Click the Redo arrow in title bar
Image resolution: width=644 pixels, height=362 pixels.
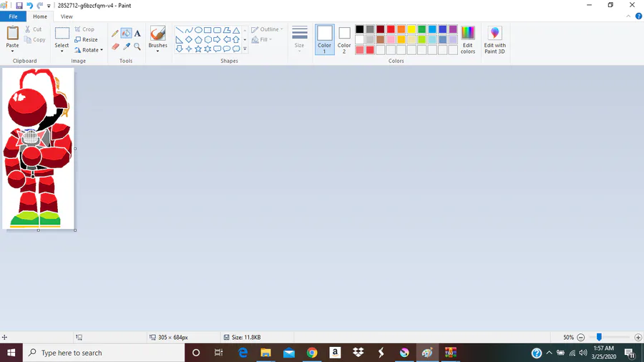pos(40,6)
